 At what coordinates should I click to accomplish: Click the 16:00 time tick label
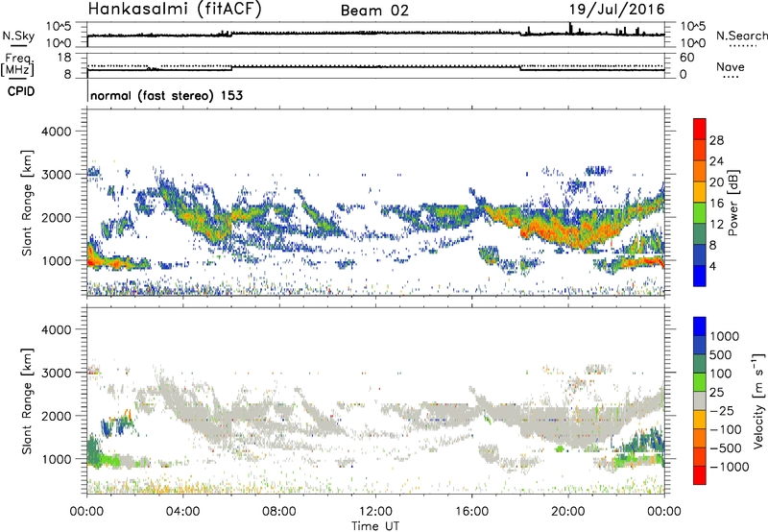(471, 512)
